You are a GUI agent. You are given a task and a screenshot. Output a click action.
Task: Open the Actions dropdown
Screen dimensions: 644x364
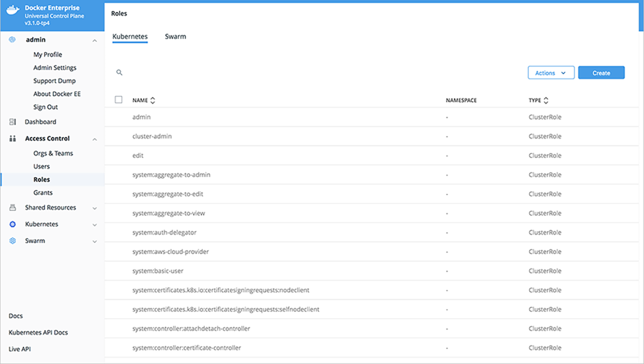click(551, 73)
